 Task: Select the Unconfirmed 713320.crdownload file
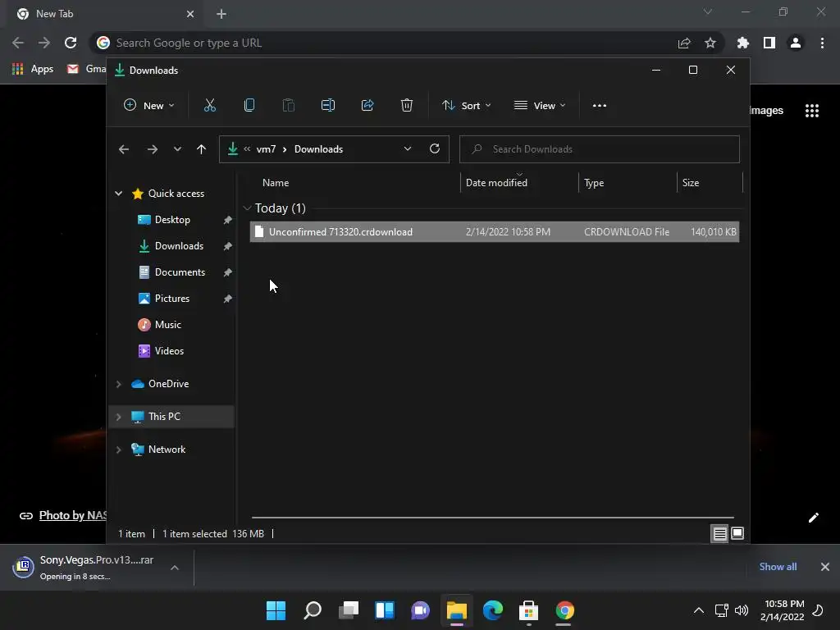(x=495, y=232)
